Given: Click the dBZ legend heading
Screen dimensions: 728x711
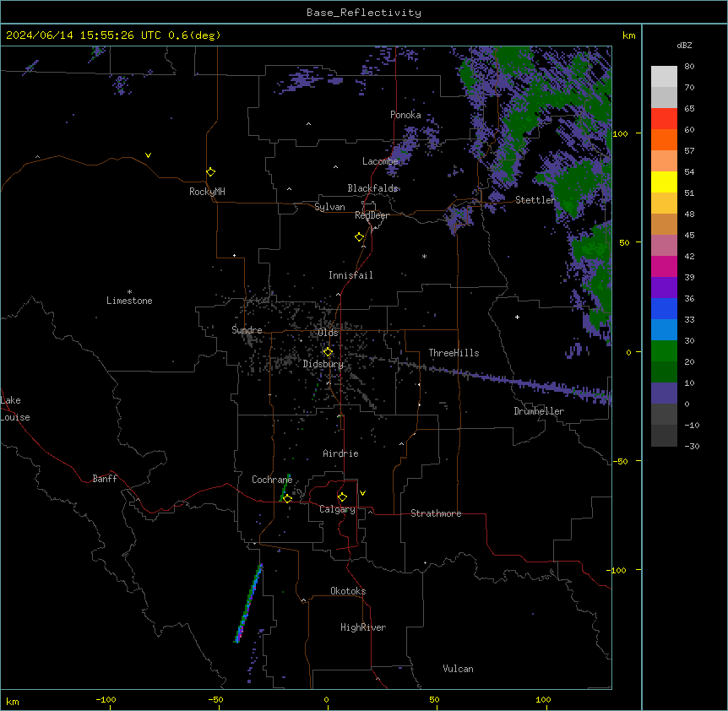Looking at the screenshot, I should pyautogui.click(x=684, y=45).
